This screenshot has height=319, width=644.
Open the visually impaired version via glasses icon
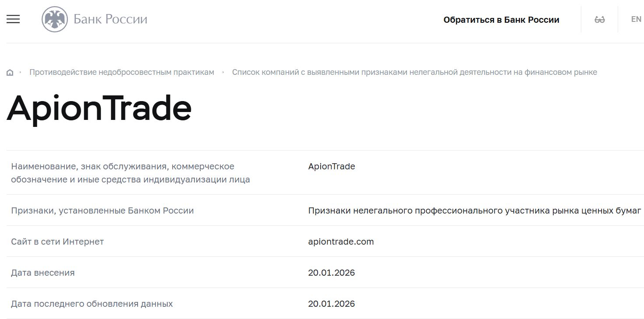coord(600,19)
